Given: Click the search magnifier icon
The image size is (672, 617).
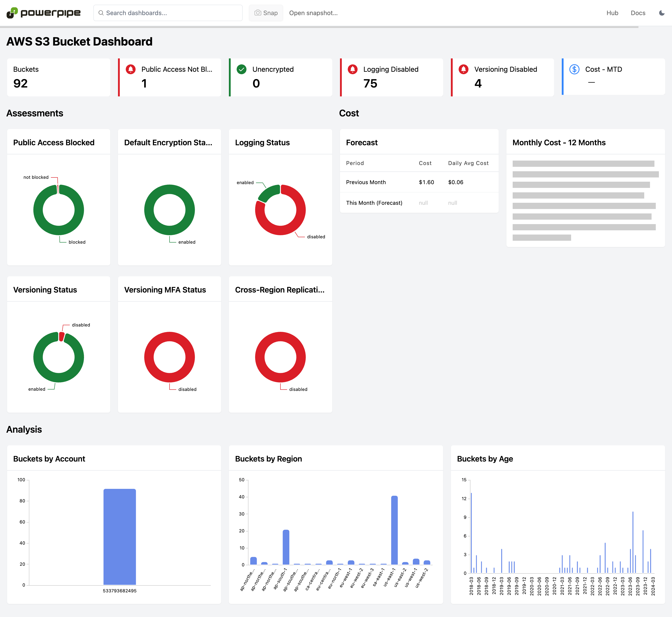Looking at the screenshot, I should tap(101, 13).
